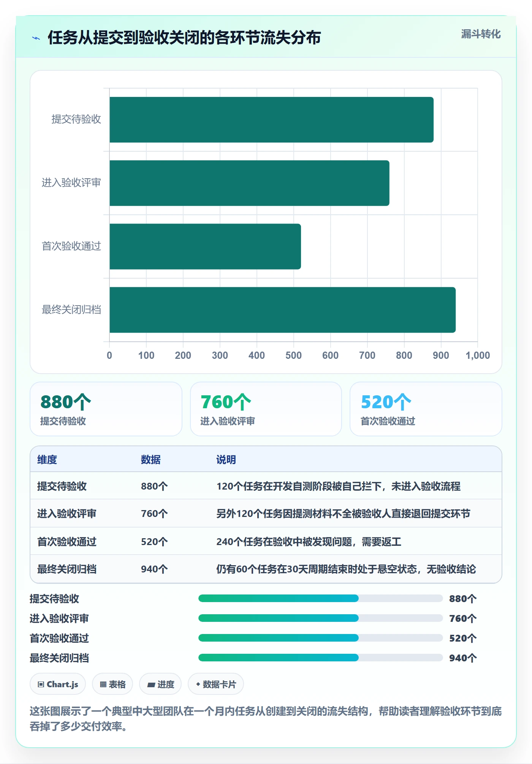This screenshot has width=532, height=764.
Task: Click the 940个 progress value label
Action: (x=463, y=658)
